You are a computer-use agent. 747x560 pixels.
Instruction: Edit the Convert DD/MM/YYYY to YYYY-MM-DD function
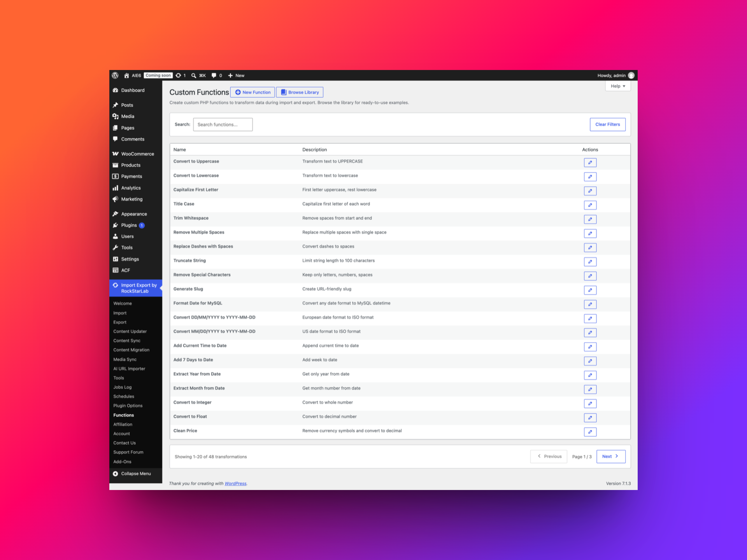click(590, 318)
